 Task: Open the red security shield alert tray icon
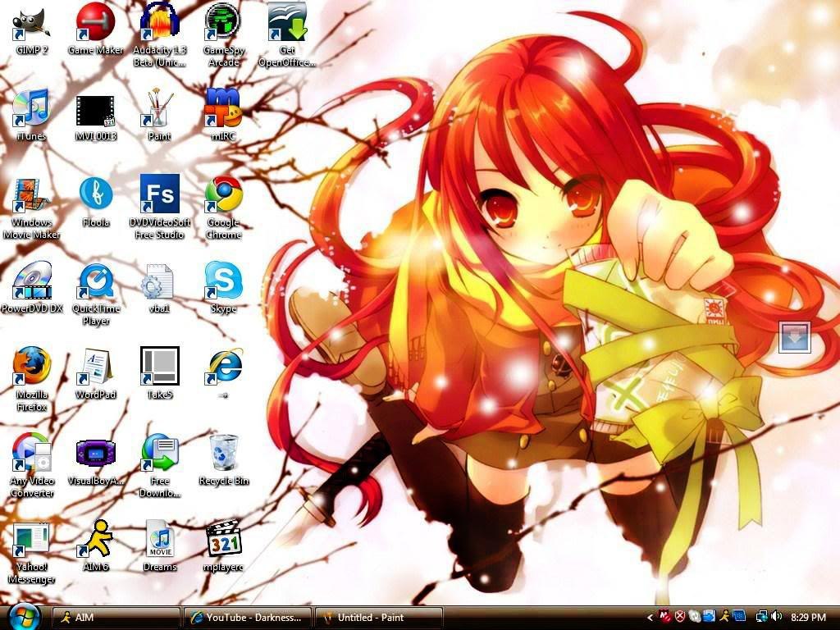(x=680, y=617)
